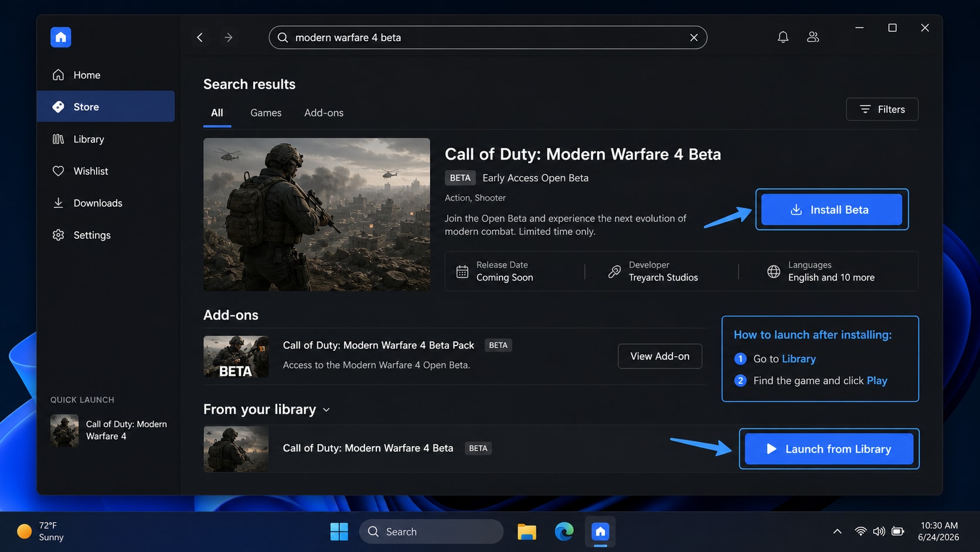
Task: Go forward with the right arrow
Action: (229, 38)
